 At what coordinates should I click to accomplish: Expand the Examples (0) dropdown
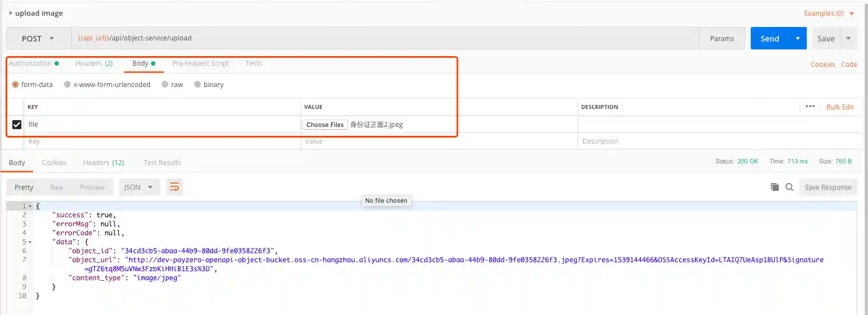[x=829, y=13]
